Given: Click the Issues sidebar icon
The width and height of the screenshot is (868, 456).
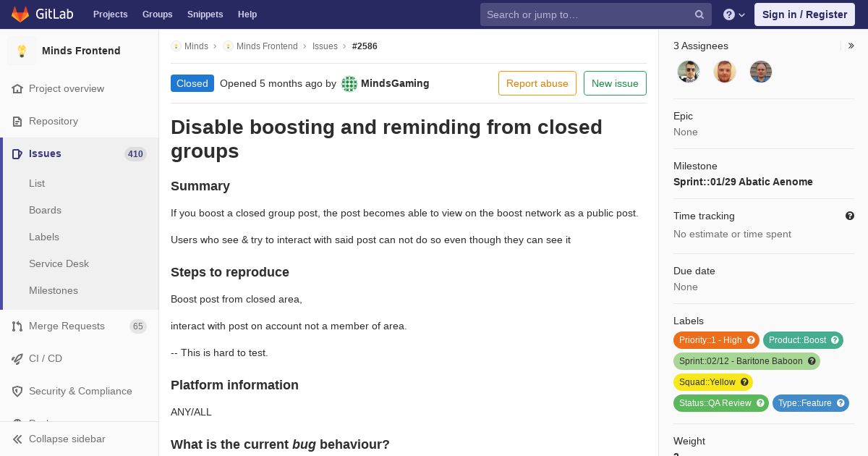Looking at the screenshot, I should (x=17, y=153).
